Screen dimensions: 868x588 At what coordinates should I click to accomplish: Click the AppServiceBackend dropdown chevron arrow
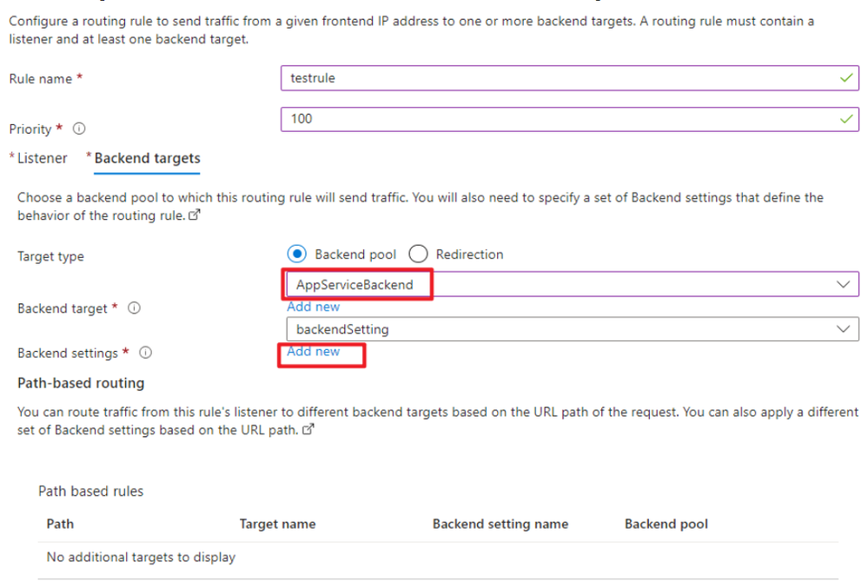pyautogui.click(x=841, y=284)
